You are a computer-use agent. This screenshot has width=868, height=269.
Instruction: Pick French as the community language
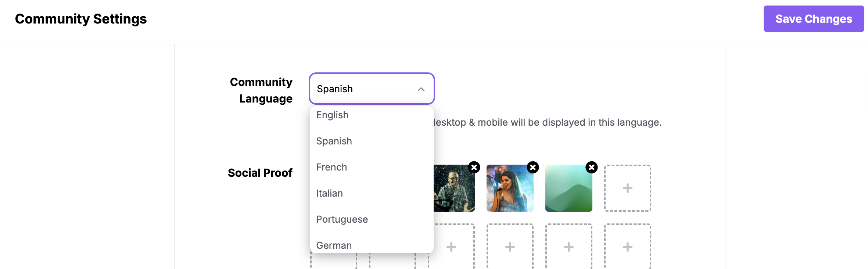tap(331, 167)
